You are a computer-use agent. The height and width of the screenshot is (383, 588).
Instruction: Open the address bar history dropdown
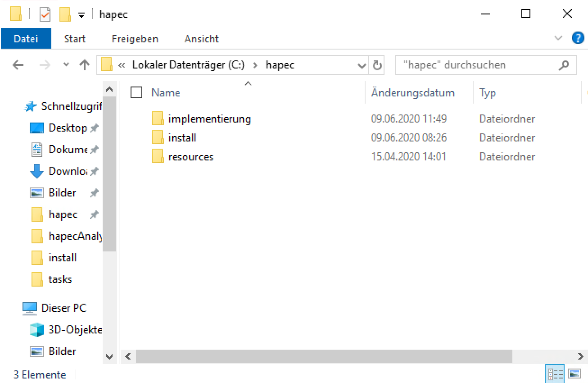pyautogui.click(x=362, y=65)
